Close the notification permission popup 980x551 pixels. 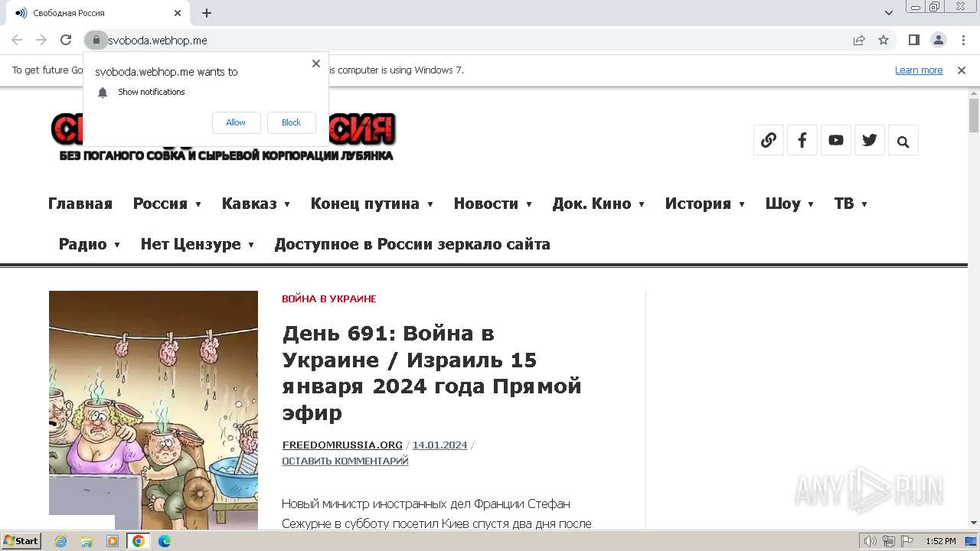coord(316,64)
